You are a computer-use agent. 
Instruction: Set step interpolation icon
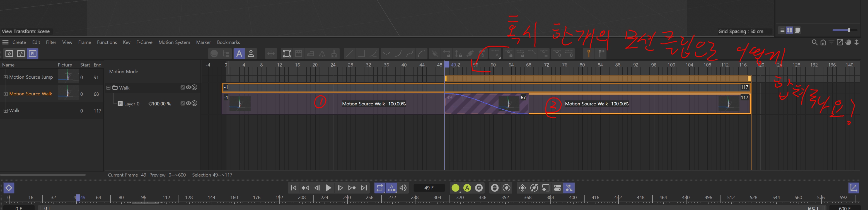(x=361, y=54)
